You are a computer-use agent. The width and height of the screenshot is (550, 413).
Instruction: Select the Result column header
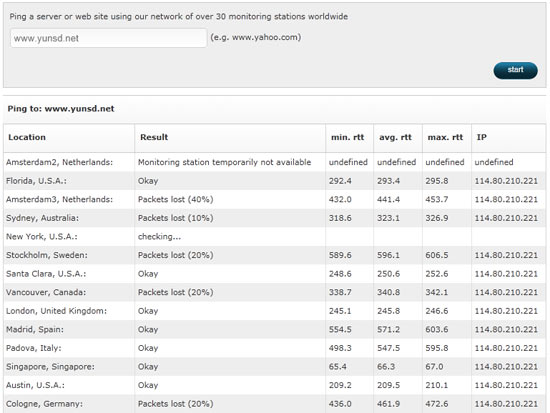(x=154, y=137)
